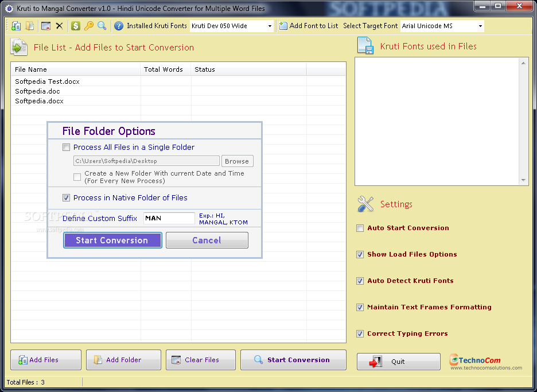Toggle Auto Detect Kruti Fonts
This screenshot has height=392, width=537.
(360, 281)
